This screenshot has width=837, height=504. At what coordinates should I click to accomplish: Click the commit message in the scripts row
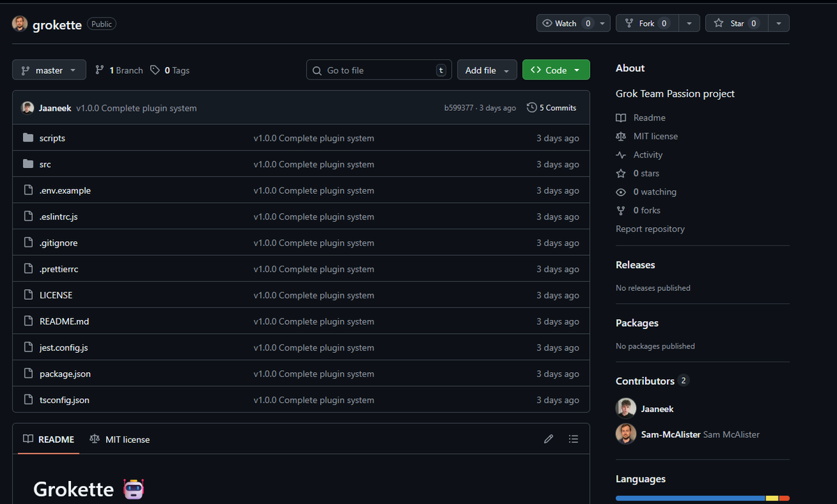[314, 138]
